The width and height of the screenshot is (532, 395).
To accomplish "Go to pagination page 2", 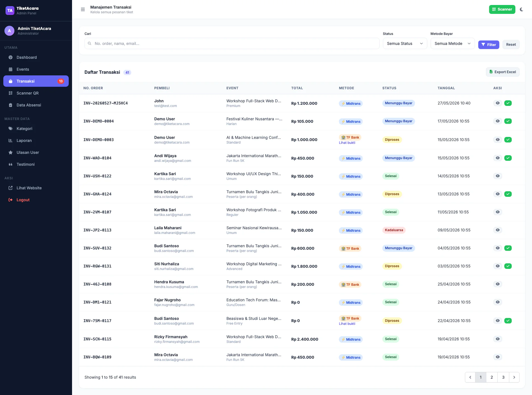I will coord(492,377).
